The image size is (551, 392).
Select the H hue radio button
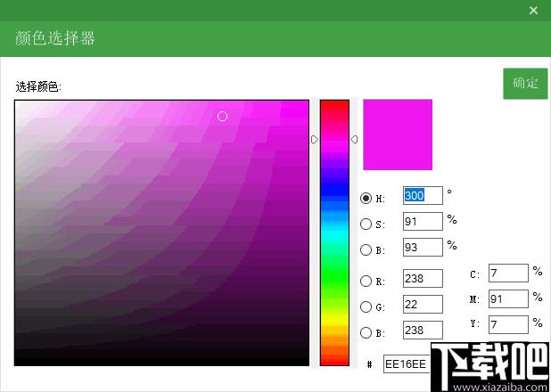pyautogui.click(x=366, y=198)
